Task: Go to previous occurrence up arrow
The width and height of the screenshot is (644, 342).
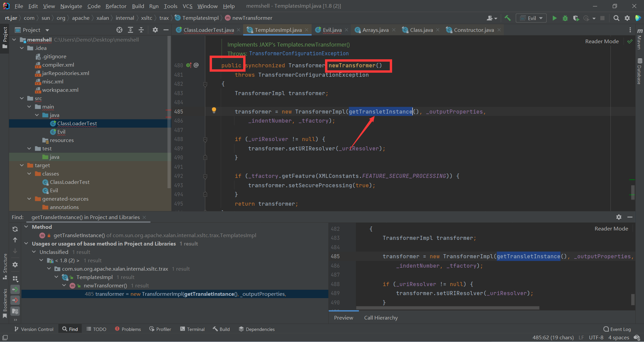Action: [15, 240]
